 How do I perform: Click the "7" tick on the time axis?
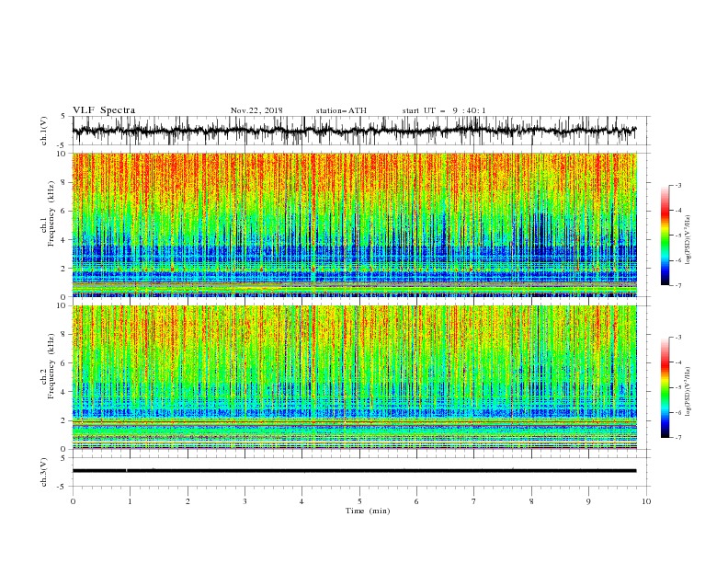[x=474, y=501]
